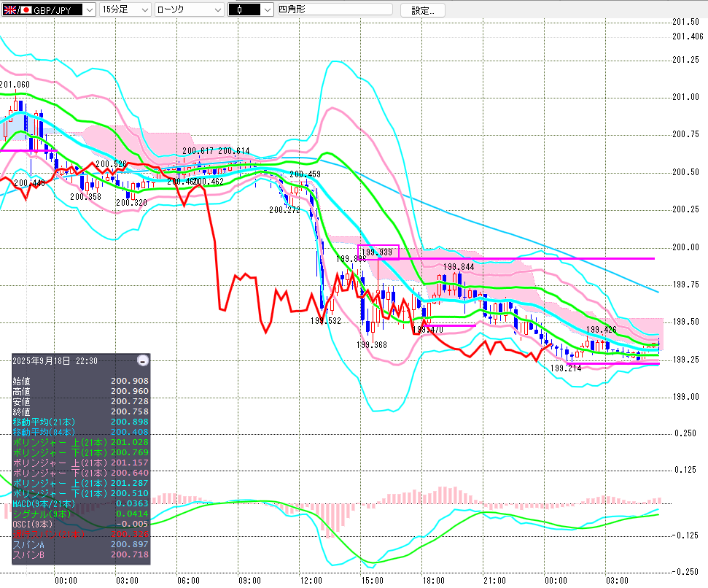Click the 12:00 time axis label
The height and width of the screenshot is (588, 708).
(311, 580)
